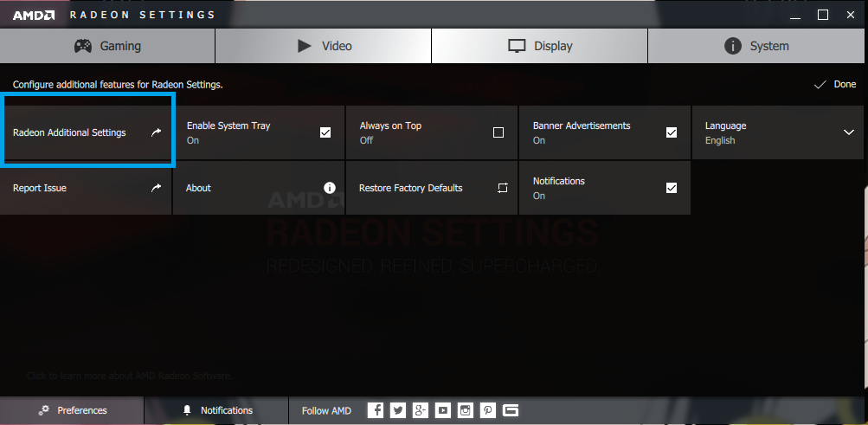The width and height of the screenshot is (868, 425).
Task: Click the Follow AMD label
Action: pos(326,410)
